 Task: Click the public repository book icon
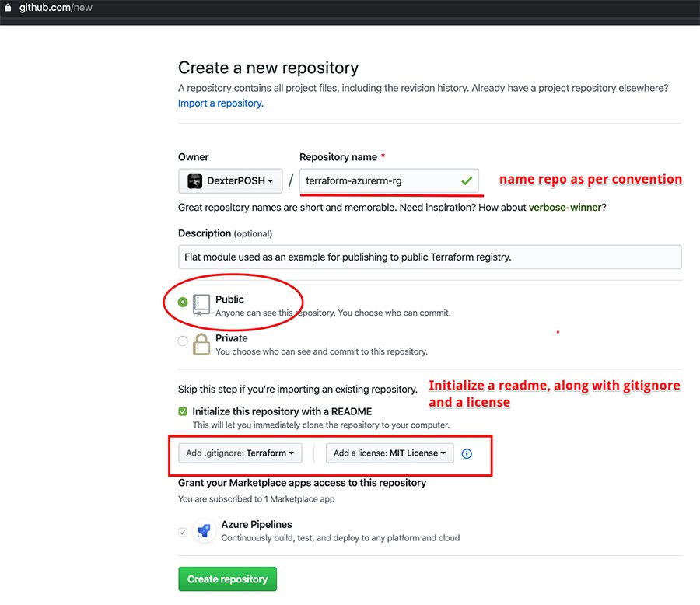[201, 305]
